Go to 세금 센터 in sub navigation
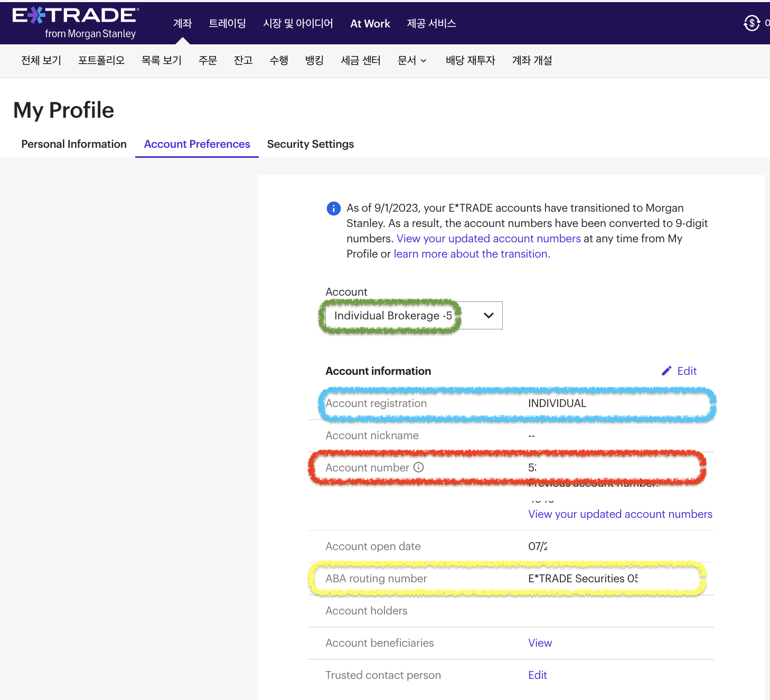Viewport: 770px width, 700px height. click(361, 60)
